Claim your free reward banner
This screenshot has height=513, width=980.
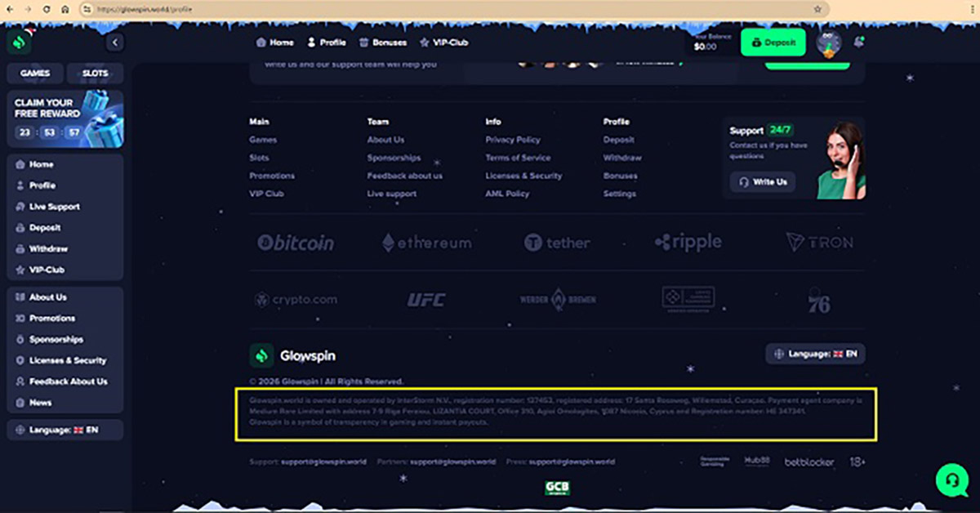click(x=65, y=118)
